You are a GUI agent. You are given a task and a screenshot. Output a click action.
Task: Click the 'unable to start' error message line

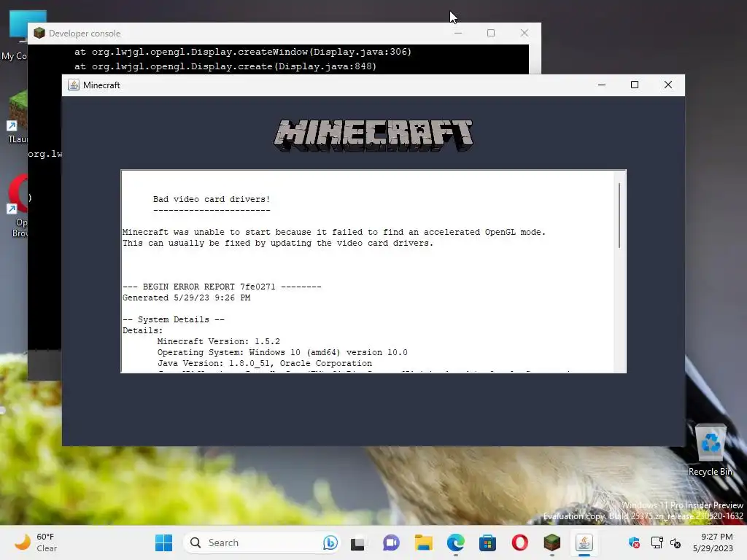pyautogui.click(x=334, y=232)
